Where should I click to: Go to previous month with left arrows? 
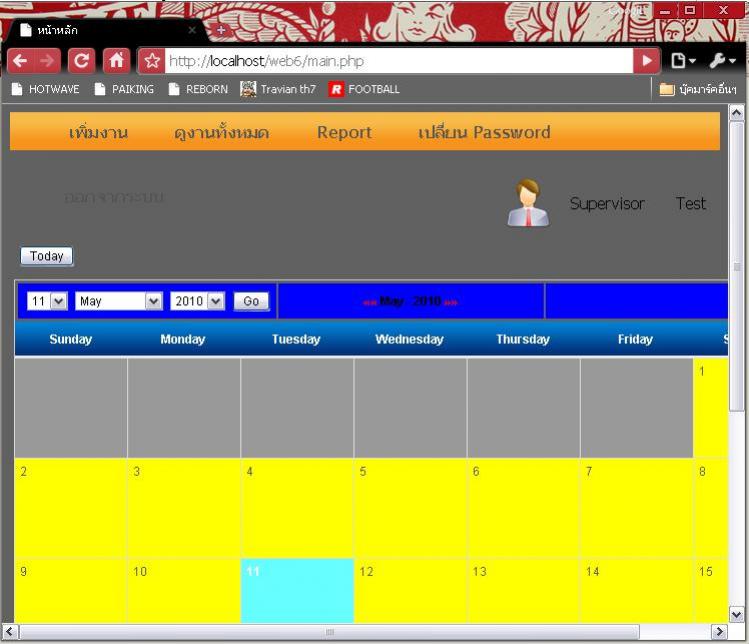370,302
